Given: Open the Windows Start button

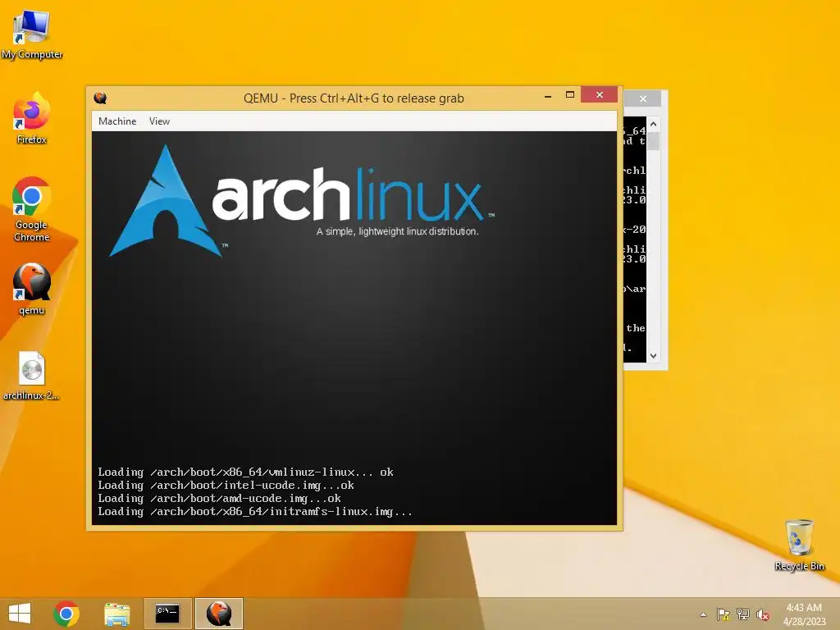Looking at the screenshot, I should click(x=20, y=614).
